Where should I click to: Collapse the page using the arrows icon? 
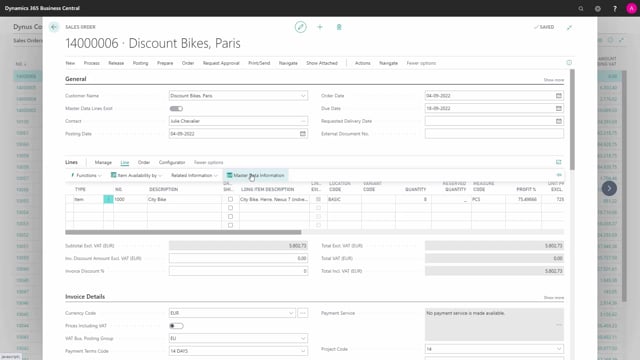[x=569, y=27]
